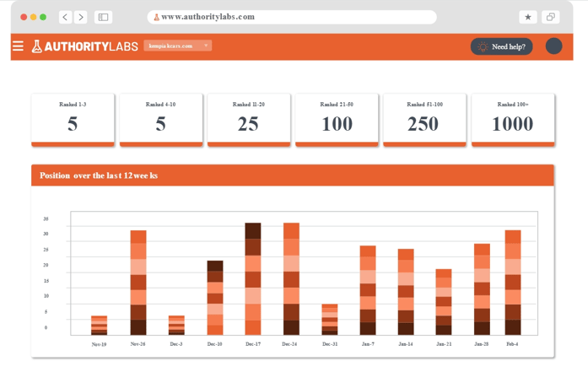Click the Feb-4 stacked bar
Screen dimensions: 588x372
tap(513, 283)
